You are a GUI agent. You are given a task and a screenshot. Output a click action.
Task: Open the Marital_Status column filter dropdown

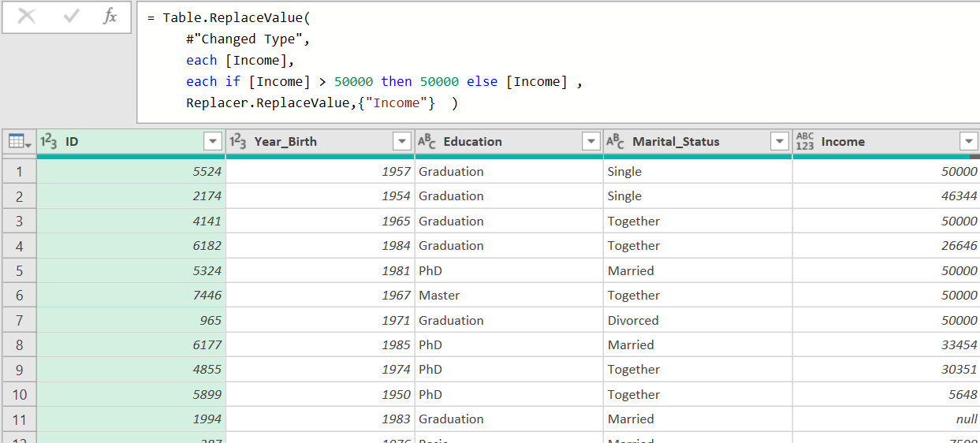click(781, 142)
